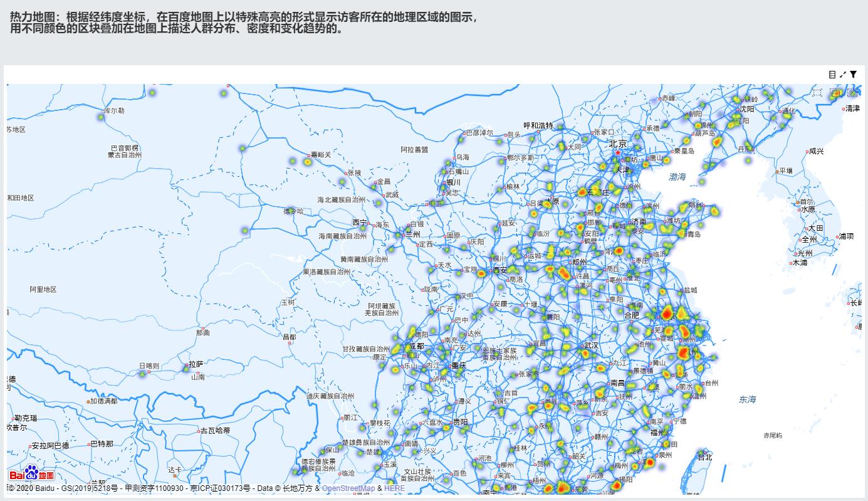Click the 巴音郭楞蒙古自治州 region label
The image size is (868, 501).
point(124,151)
